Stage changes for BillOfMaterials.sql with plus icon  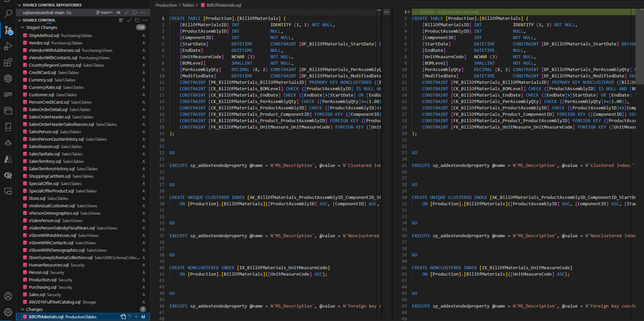click(x=136, y=317)
